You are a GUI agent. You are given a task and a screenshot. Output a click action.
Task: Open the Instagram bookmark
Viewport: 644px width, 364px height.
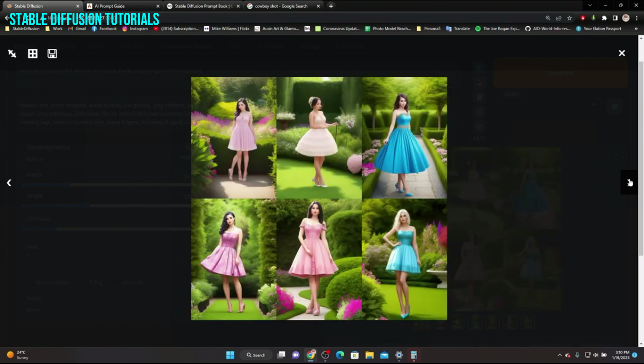click(135, 28)
